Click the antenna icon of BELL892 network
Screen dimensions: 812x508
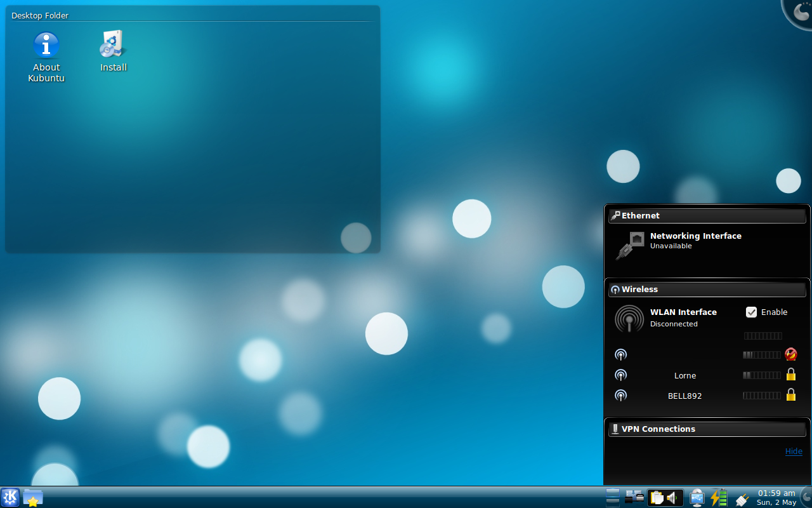pos(621,396)
